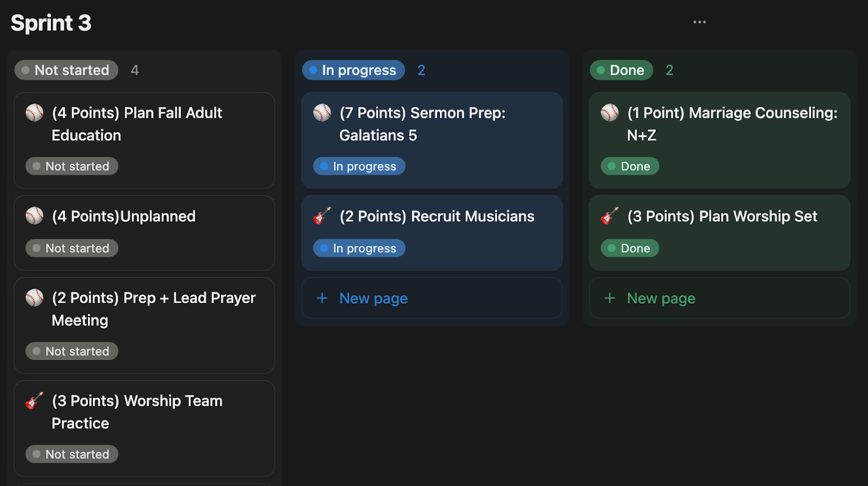Image resolution: width=868 pixels, height=486 pixels.
Task: Click guitar icon on Recruit Musicians card
Action: coord(322,216)
